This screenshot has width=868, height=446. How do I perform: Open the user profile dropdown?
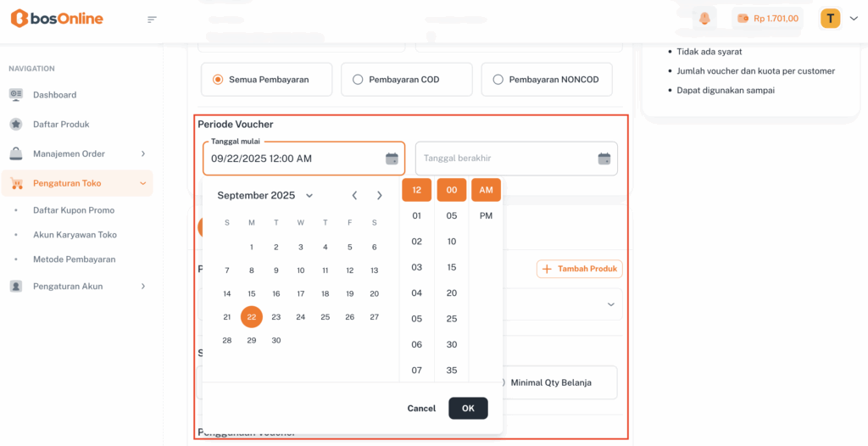coord(853,19)
